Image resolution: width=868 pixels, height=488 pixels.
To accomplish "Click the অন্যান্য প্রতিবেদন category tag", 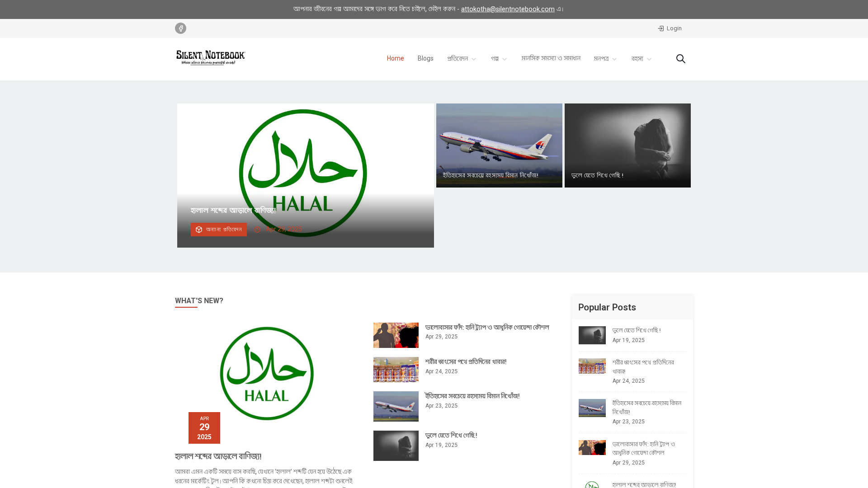I will pyautogui.click(x=219, y=230).
